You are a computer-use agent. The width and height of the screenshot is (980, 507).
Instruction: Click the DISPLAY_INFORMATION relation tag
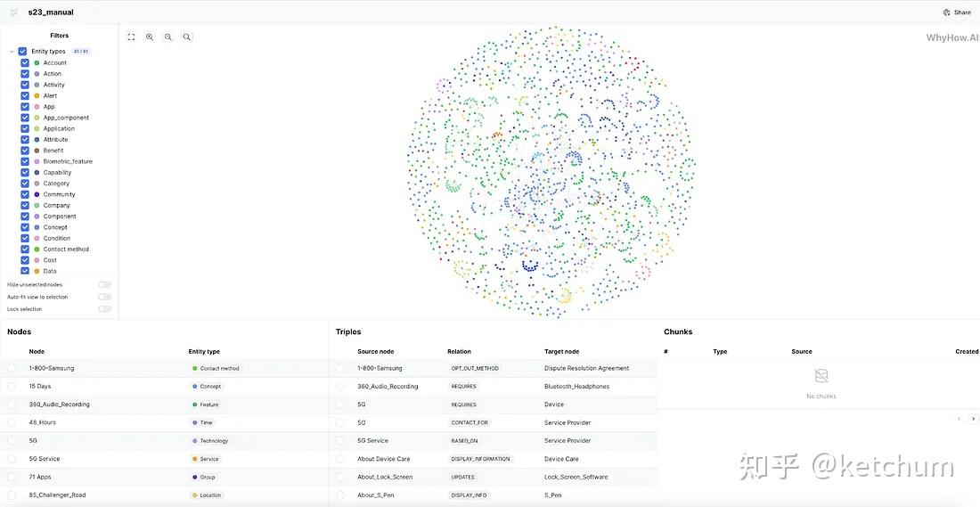[480, 459]
